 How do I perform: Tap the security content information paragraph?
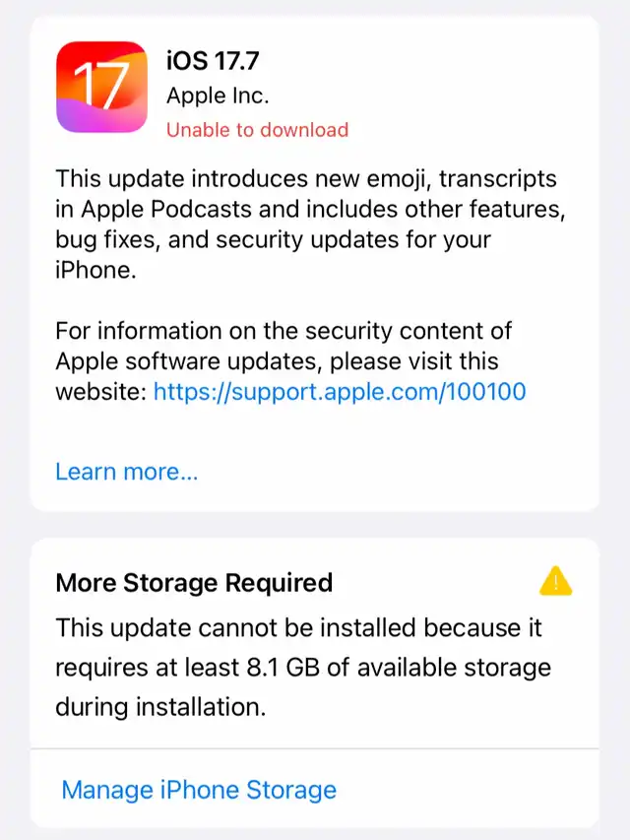coord(291,361)
